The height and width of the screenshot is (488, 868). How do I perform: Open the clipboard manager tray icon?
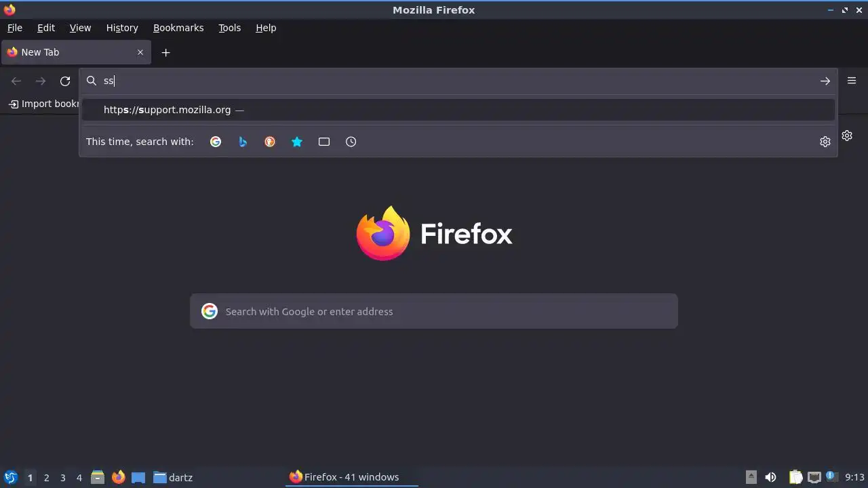(795, 477)
